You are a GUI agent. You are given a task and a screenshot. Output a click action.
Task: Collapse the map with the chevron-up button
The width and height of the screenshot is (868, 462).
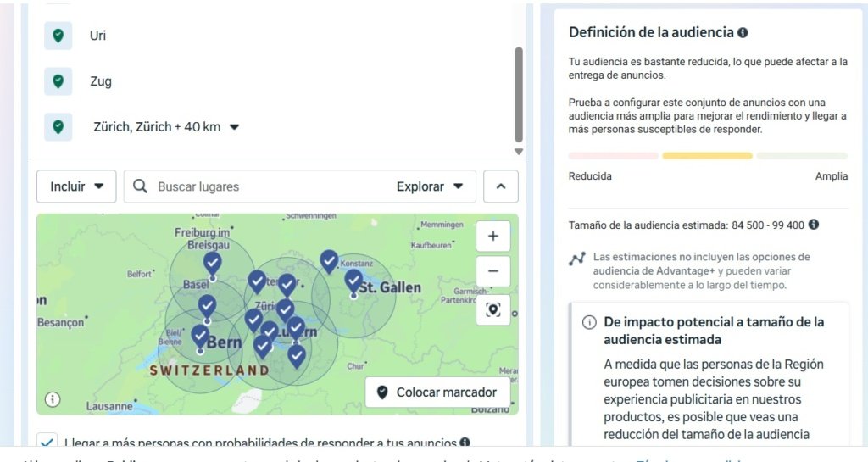(x=500, y=186)
